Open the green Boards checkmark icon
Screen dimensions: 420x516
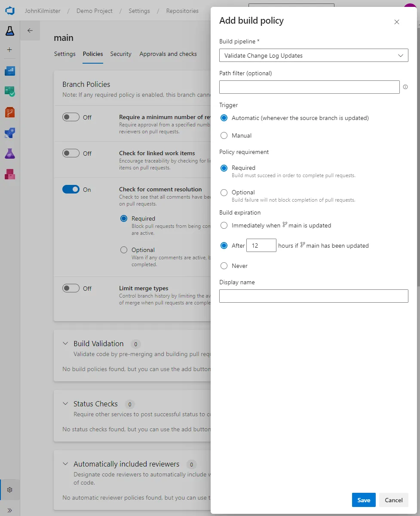9,91
